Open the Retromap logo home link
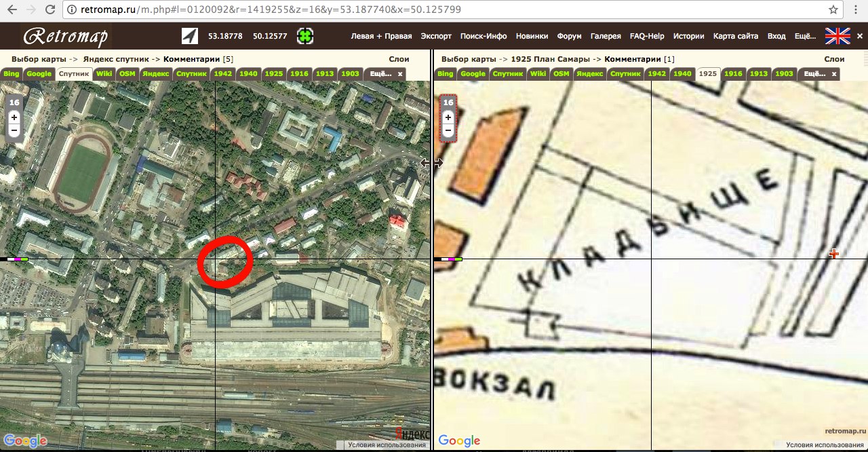The width and height of the screenshot is (868, 452). [66, 36]
